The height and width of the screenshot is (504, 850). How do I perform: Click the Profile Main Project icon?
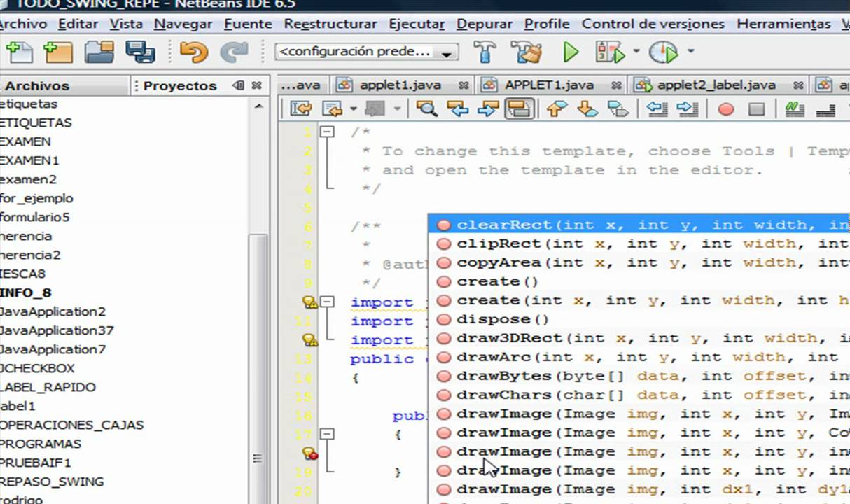coord(663,52)
